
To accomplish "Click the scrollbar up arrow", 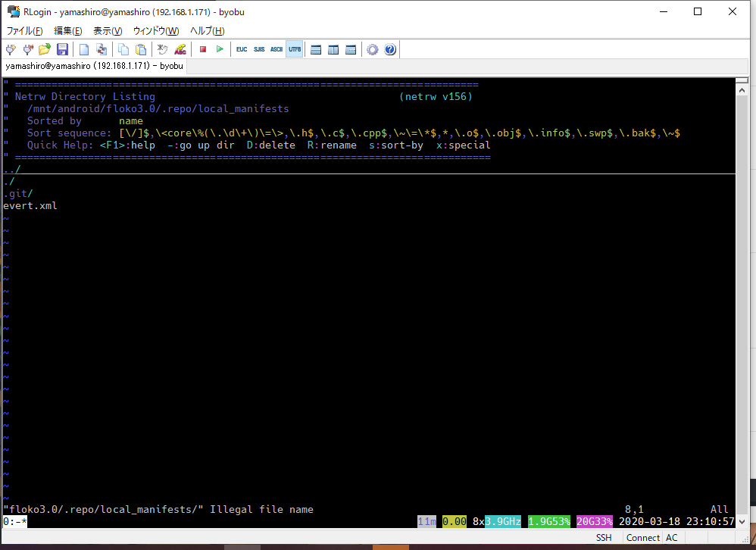I will click(742, 90).
